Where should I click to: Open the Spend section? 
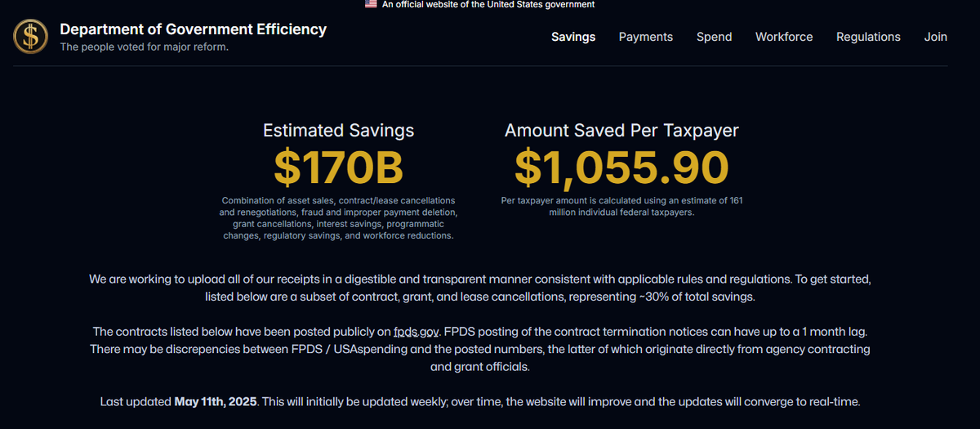tap(714, 37)
